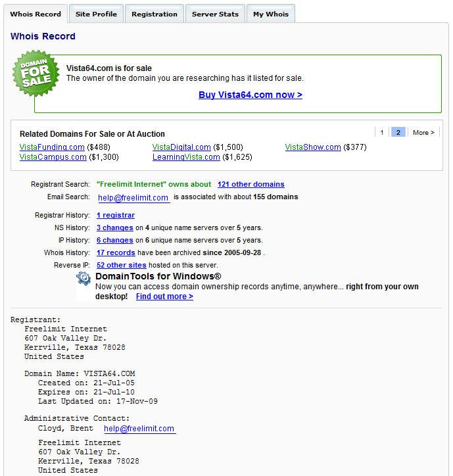The width and height of the screenshot is (453, 476).
Task: View 3 changes in NS History
Action: coord(115,227)
